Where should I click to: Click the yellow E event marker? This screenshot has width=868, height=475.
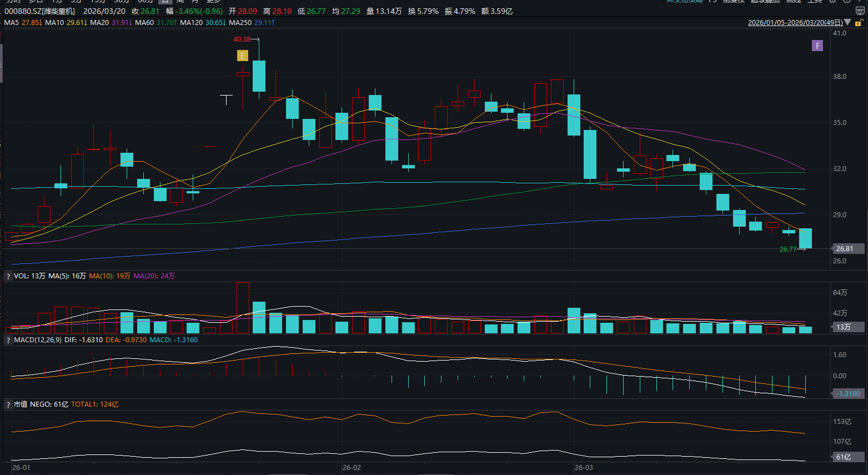click(242, 56)
